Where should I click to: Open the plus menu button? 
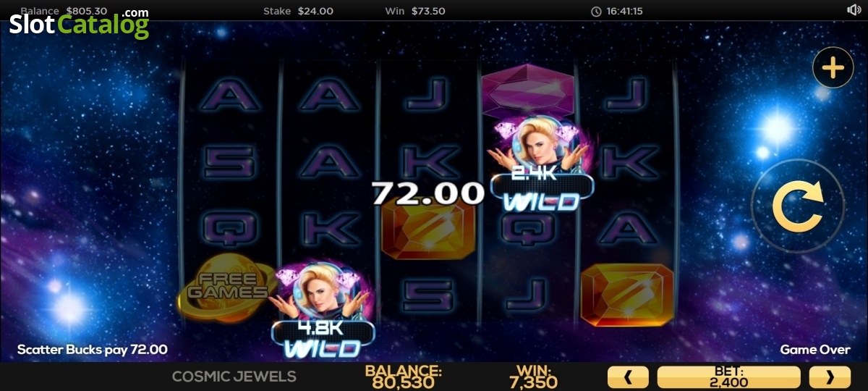tap(833, 68)
